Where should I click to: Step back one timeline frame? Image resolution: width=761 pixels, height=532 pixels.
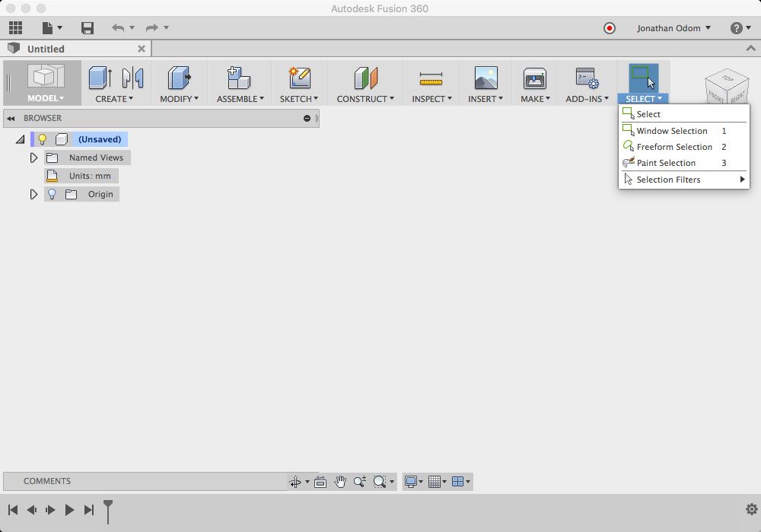[31, 510]
